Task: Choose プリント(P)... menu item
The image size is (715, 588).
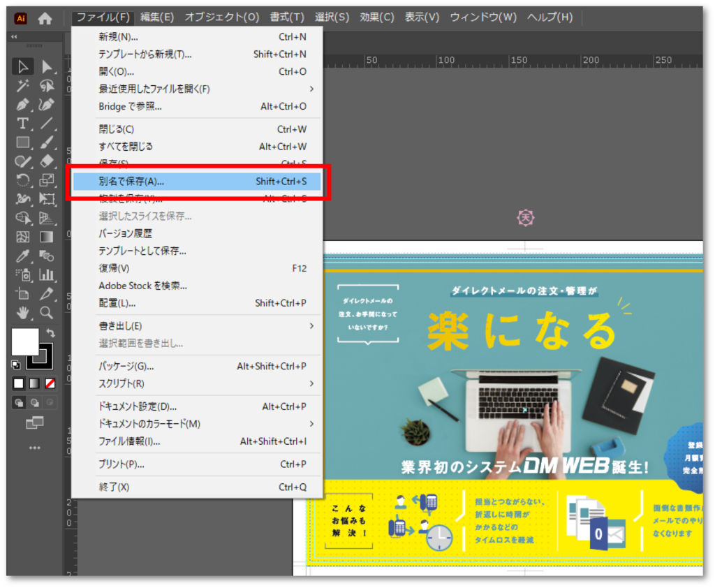Action: click(197, 464)
